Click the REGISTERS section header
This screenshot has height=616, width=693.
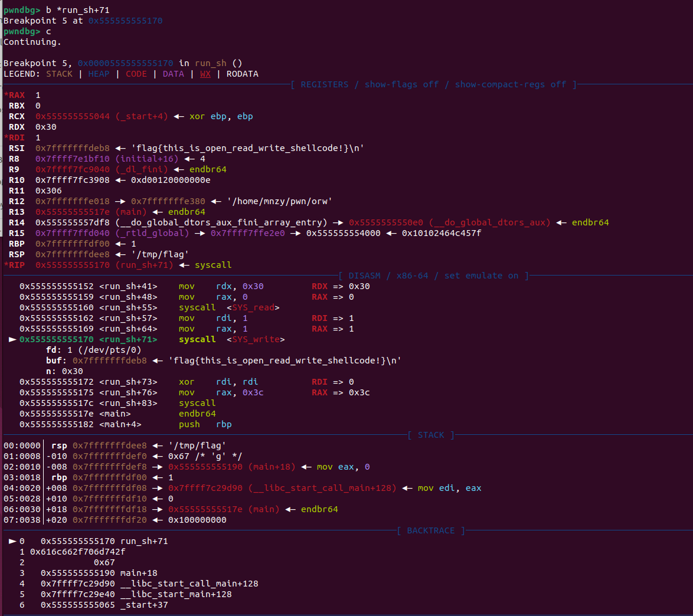433,84
